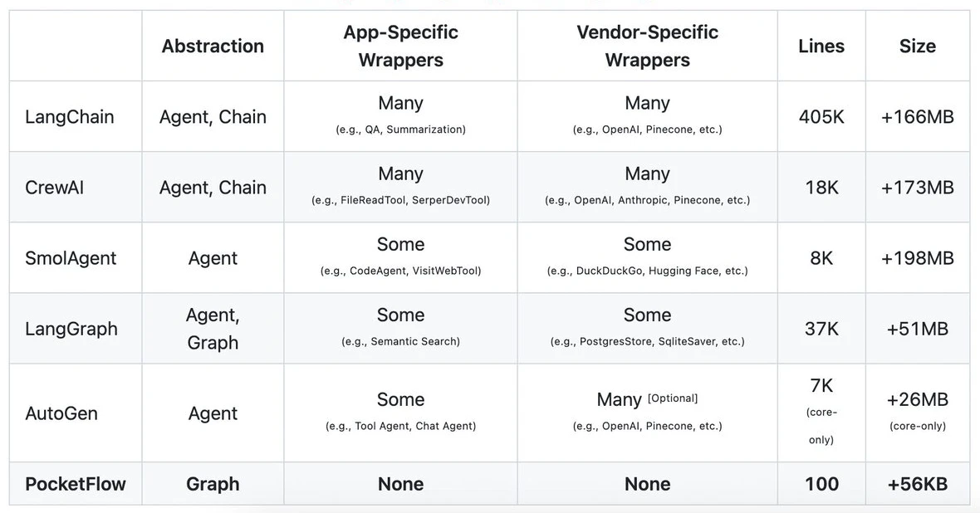Click the [Optional] superscript note
The width and height of the screenshot is (980, 513).
point(673,398)
